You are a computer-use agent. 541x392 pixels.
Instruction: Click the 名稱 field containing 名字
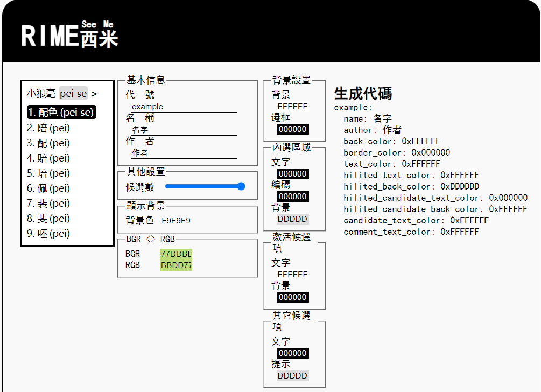pos(184,130)
